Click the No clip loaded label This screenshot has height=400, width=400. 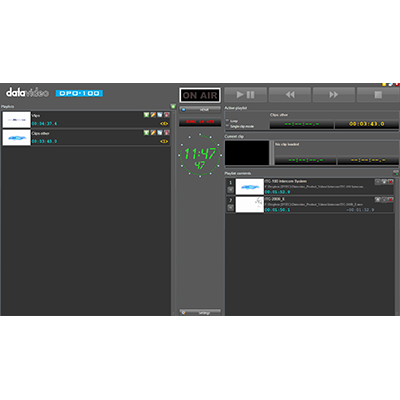pos(287,144)
